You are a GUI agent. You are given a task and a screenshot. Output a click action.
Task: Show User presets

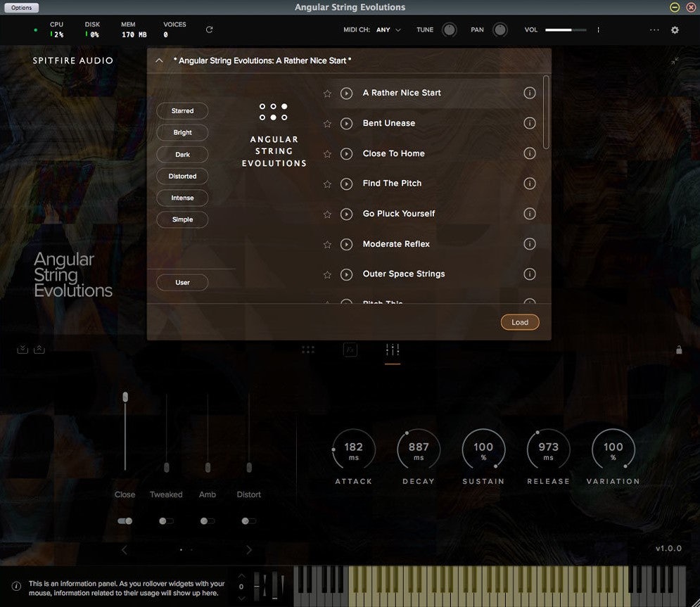[183, 283]
